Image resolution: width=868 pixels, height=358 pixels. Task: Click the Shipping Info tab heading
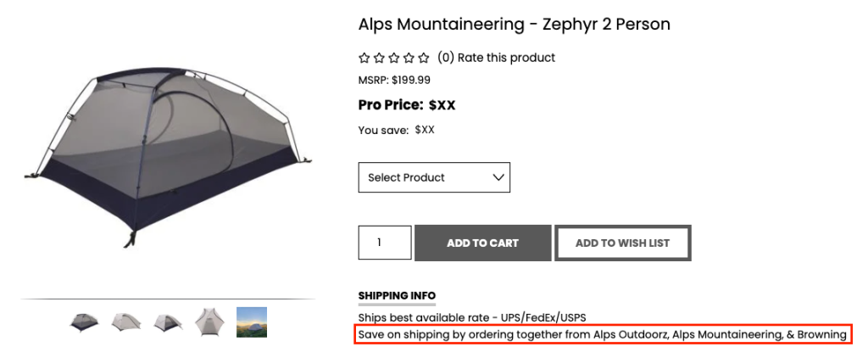(x=397, y=296)
